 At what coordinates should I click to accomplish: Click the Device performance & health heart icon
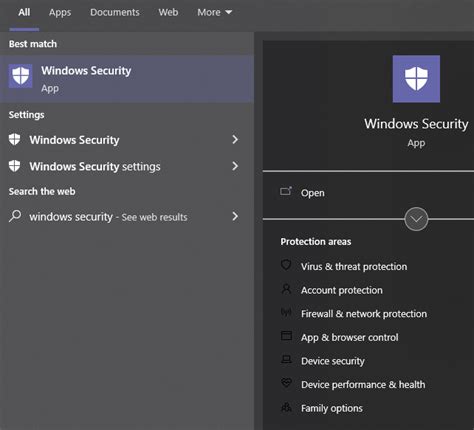tap(286, 383)
